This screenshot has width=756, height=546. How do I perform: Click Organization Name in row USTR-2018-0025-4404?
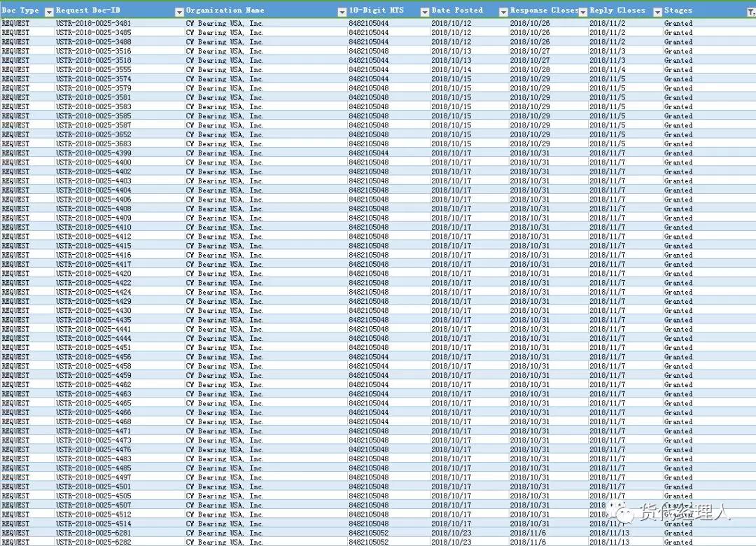[225, 190]
